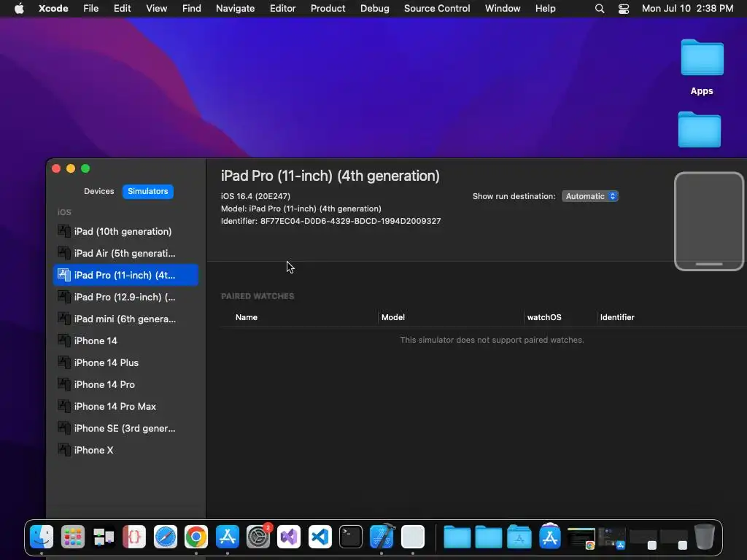Open the first blue folder in Dock

[x=457, y=537]
